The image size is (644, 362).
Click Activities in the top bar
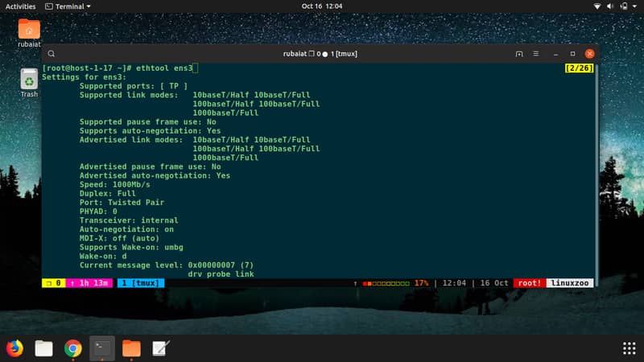[20, 6]
